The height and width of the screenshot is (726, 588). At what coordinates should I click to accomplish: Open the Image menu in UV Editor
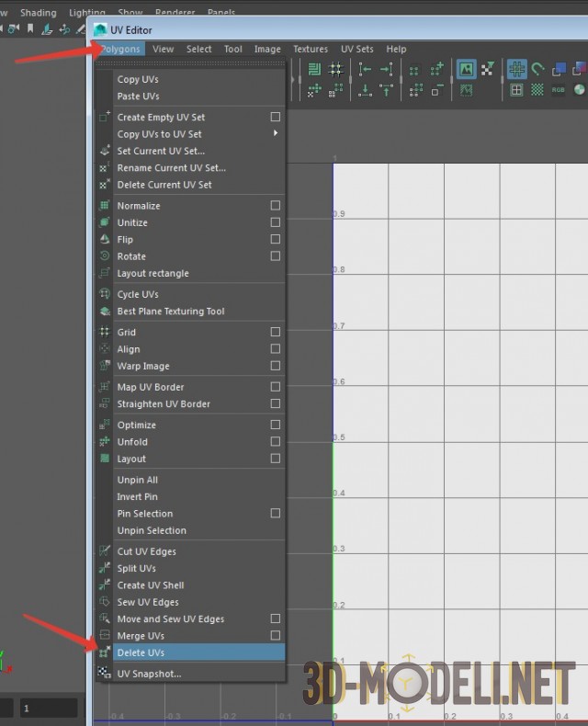(267, 49)
